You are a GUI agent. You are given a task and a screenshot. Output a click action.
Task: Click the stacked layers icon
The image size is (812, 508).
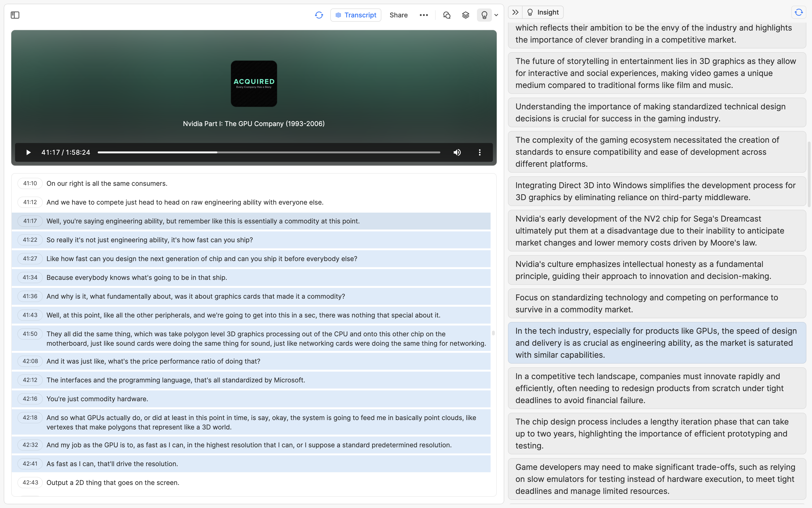(x=465, y=15)
